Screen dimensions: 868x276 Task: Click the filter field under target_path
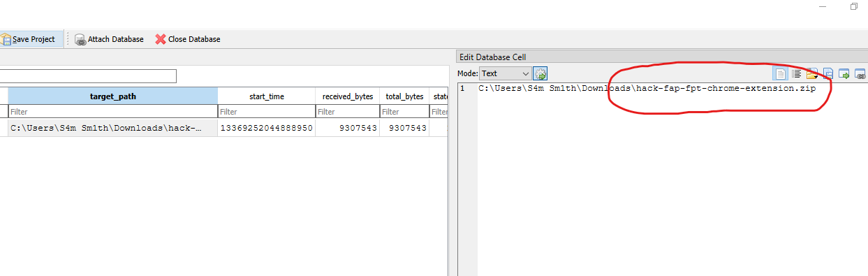(x=113, y=112)
